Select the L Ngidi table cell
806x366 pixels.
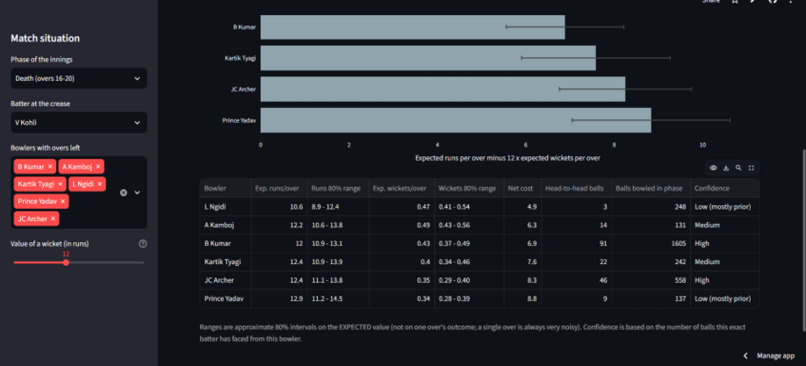coord(225,207)
